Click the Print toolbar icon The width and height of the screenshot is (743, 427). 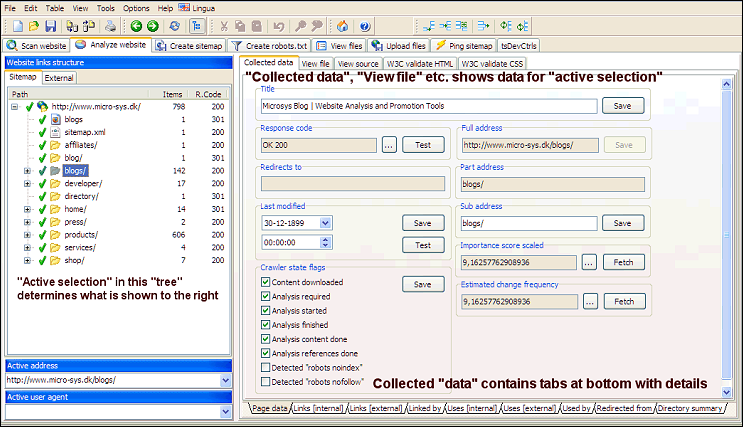110,26
